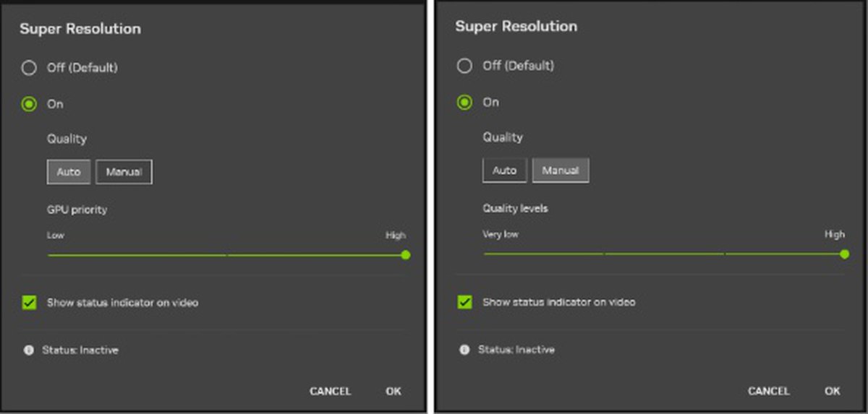Toggle status indicator checkbox in Quality levels dialog

point(464,302)
